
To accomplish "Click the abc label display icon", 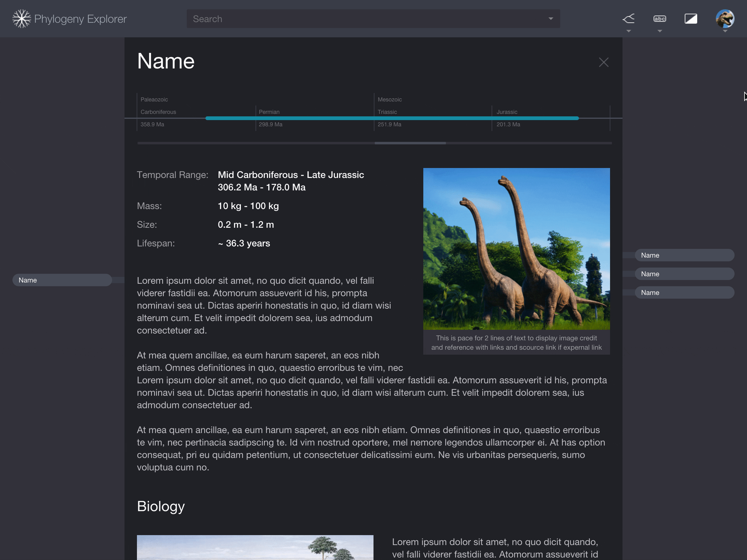I will (x=660, y=19).
